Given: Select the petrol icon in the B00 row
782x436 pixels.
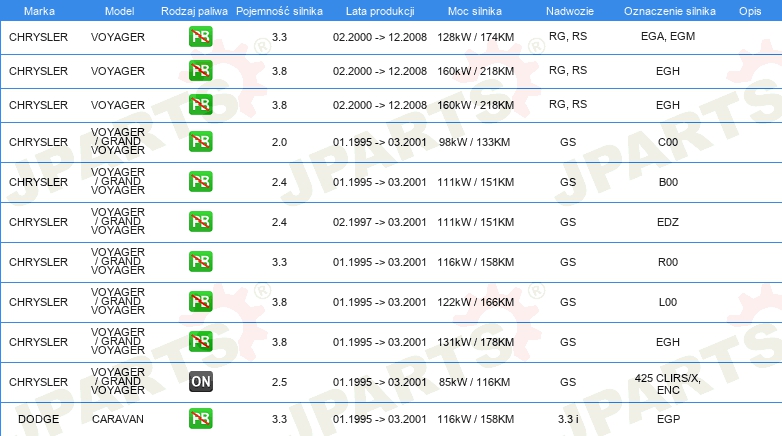Looking at the screenshot, I should click(200, 182).
